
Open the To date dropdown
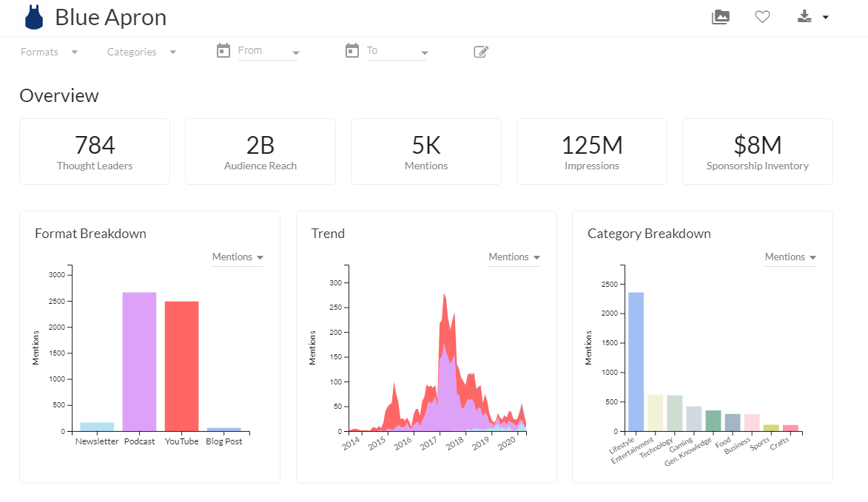point(397,52)
